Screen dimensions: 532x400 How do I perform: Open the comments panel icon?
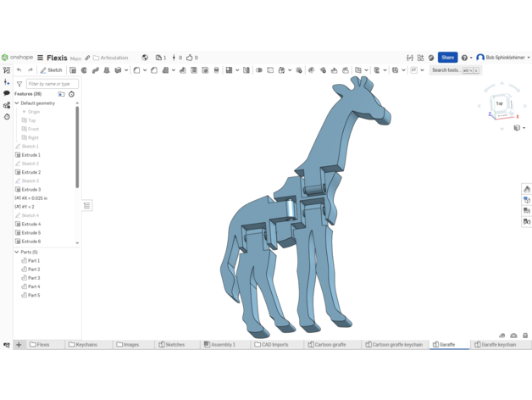coord(7,94)
